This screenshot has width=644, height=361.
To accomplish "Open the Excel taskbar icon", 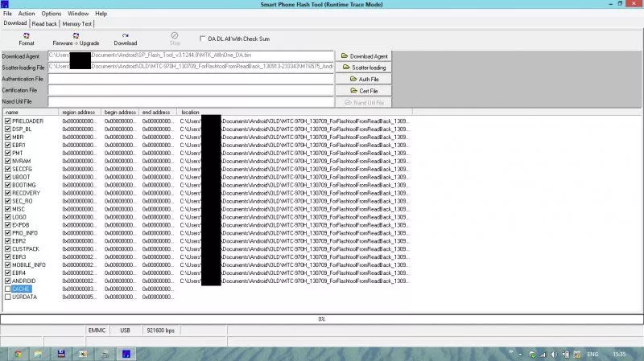I will tap(83, 353).
